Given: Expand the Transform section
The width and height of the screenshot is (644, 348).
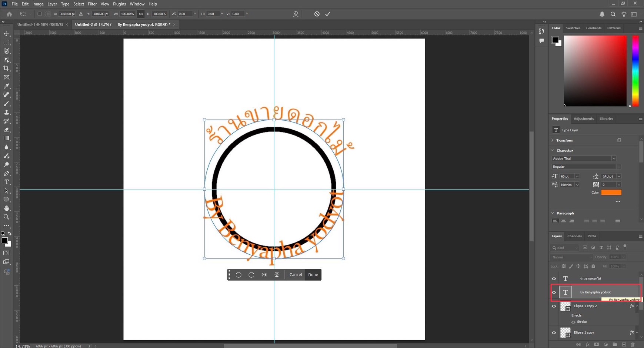Looking at the screenshot, I should pos(553,140).
